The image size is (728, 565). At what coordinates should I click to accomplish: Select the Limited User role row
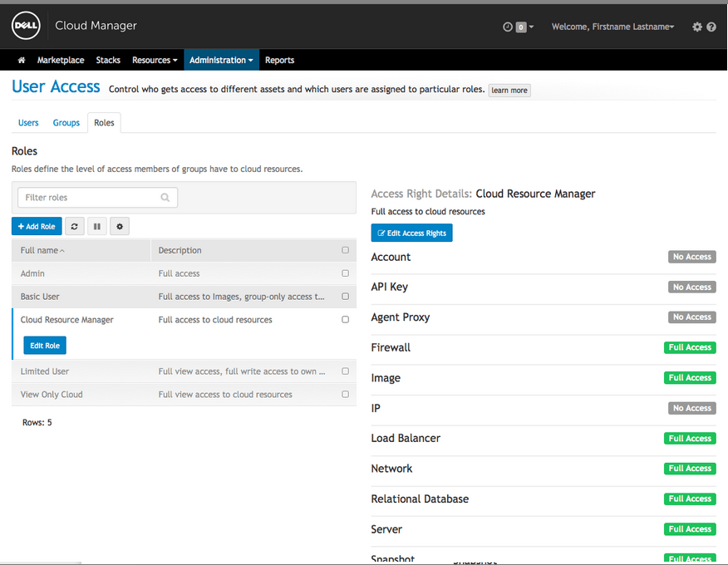[184, 371]
